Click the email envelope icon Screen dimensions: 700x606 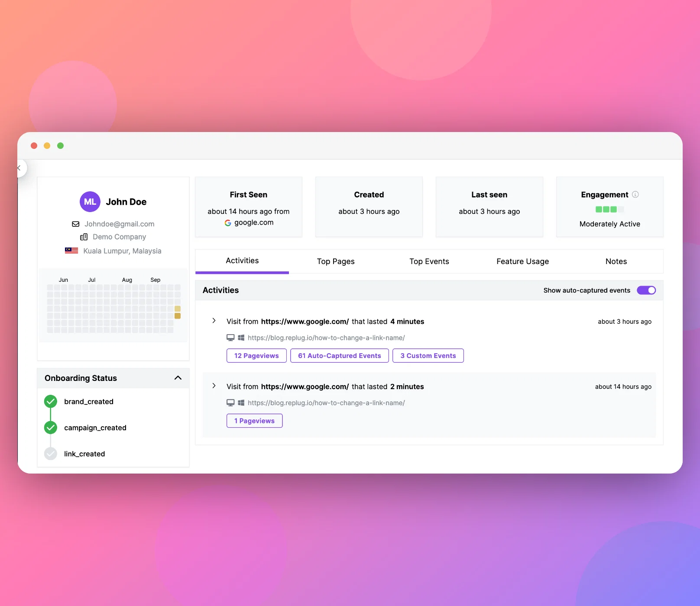tap(76, 224)
